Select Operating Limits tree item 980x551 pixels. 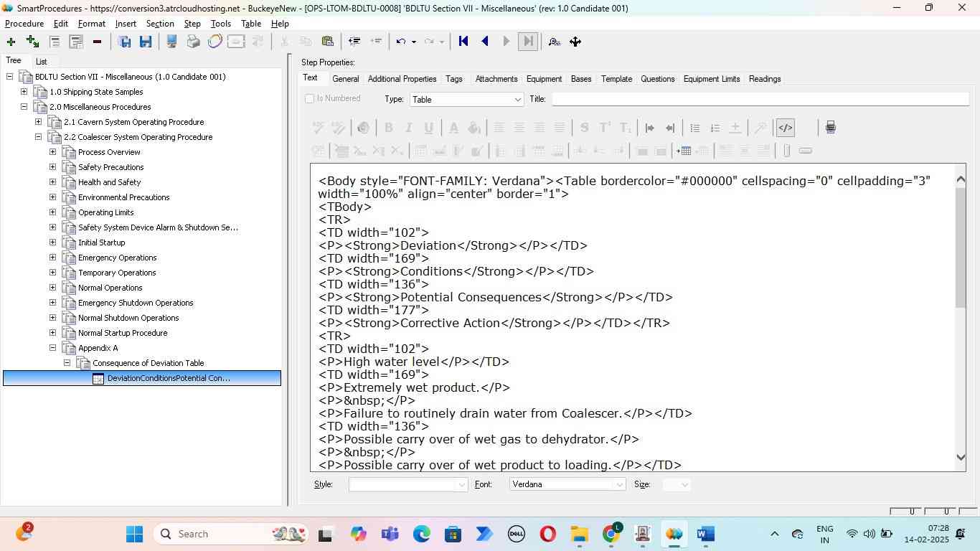coord(106,212)
